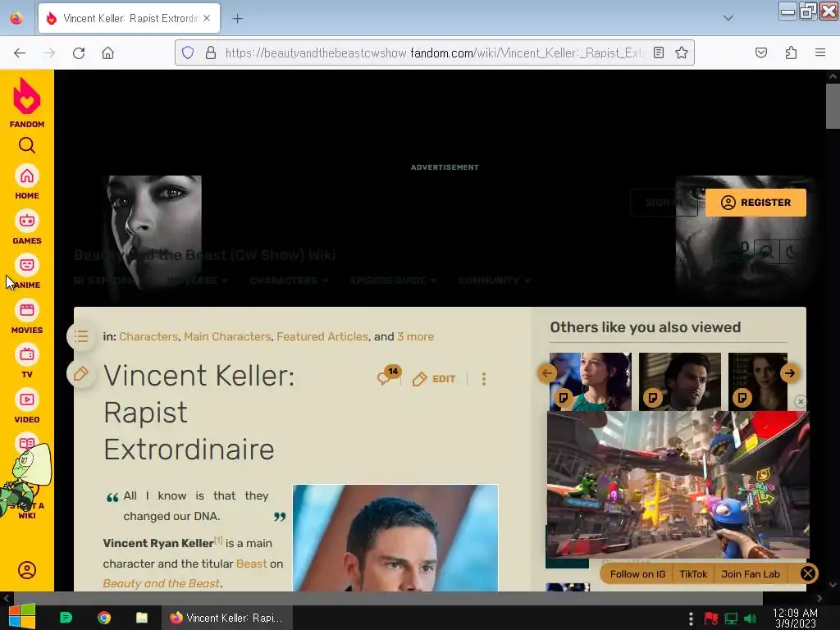The height and width of the screenshot is (630, 840).
Task: Click the floating game video ad
Action: point(678,485)
